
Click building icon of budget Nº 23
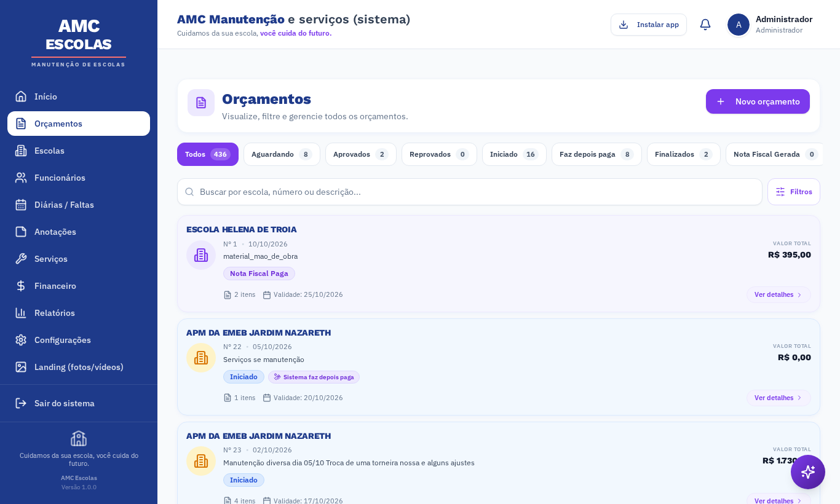click(201, 461)
